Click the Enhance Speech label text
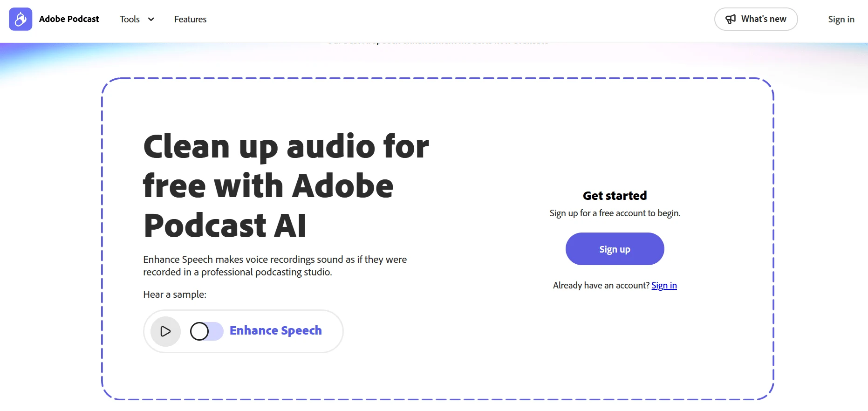The image size is (868, 411). 276,330
